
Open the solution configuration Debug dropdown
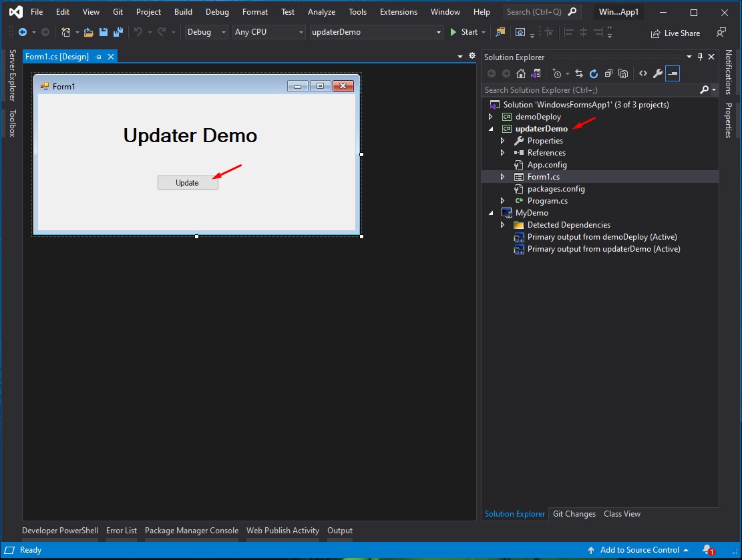tap(224, 31)
